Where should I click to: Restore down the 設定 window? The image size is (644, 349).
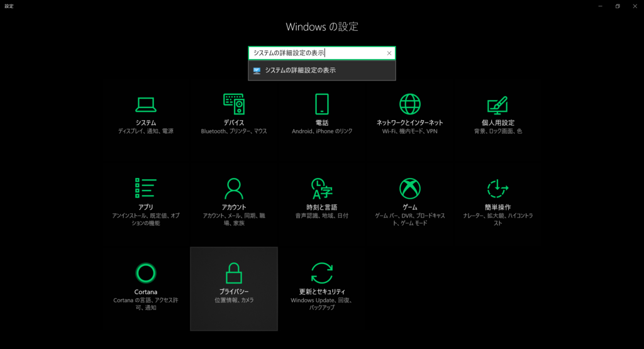tap(618, 6)
